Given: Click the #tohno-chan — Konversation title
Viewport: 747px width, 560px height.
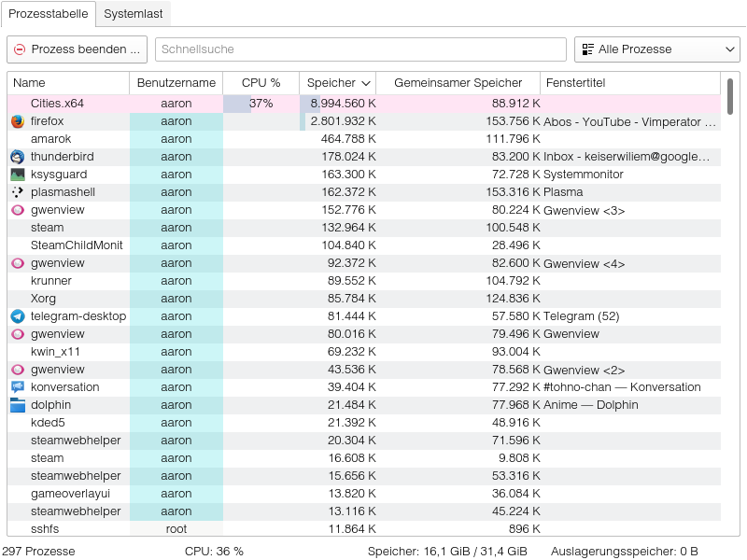Looking at the screenshot, I should point(622,387).
